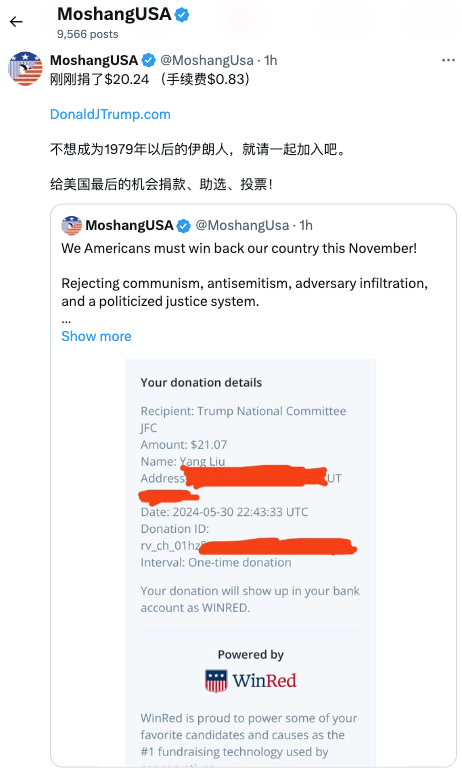462x773 pixels.
Task: Open more options ellipsis on the post
Action: click(x=448, y=60)
